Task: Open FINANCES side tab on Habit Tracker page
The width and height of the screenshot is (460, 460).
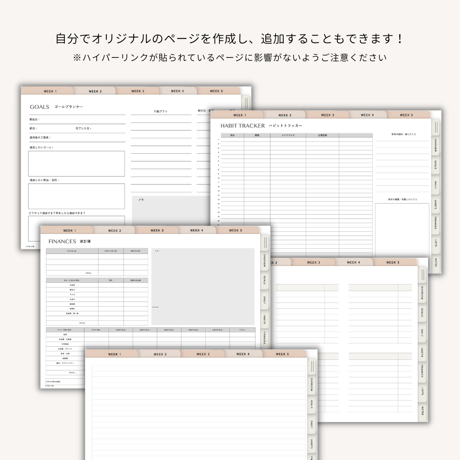Action: tap(436, 223)
